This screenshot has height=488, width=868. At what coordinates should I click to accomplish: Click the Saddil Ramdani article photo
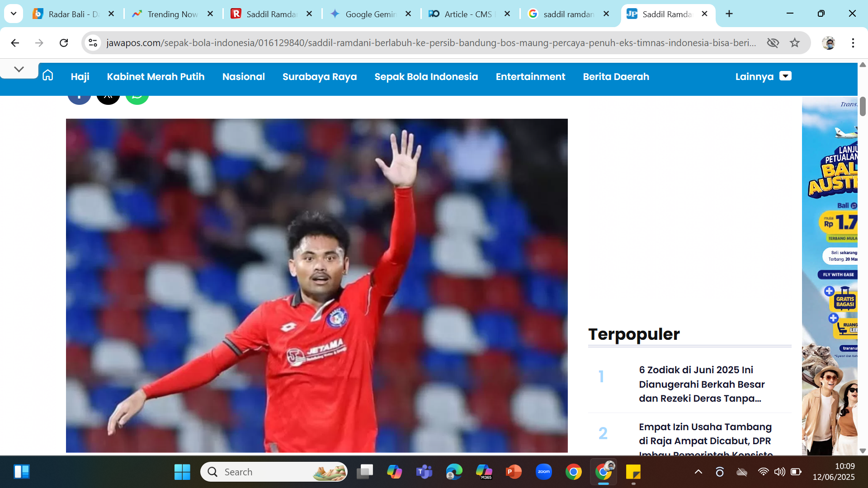coord(317,286)
